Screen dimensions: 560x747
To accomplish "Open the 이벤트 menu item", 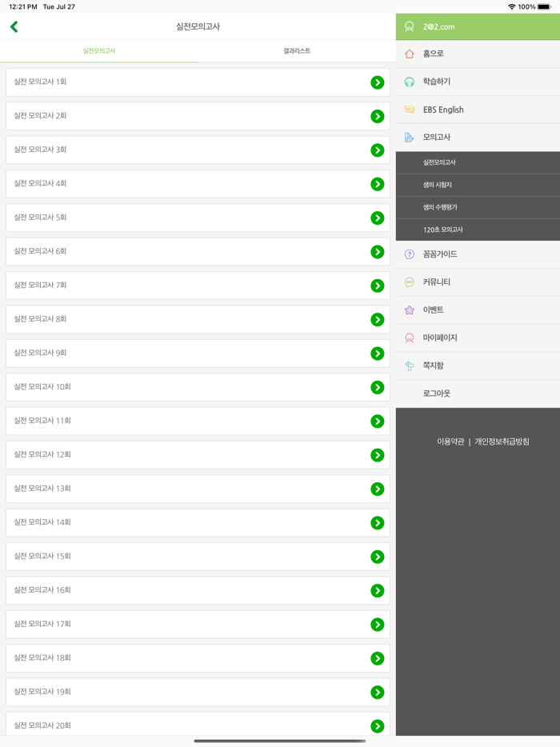I will coord(478,310).
